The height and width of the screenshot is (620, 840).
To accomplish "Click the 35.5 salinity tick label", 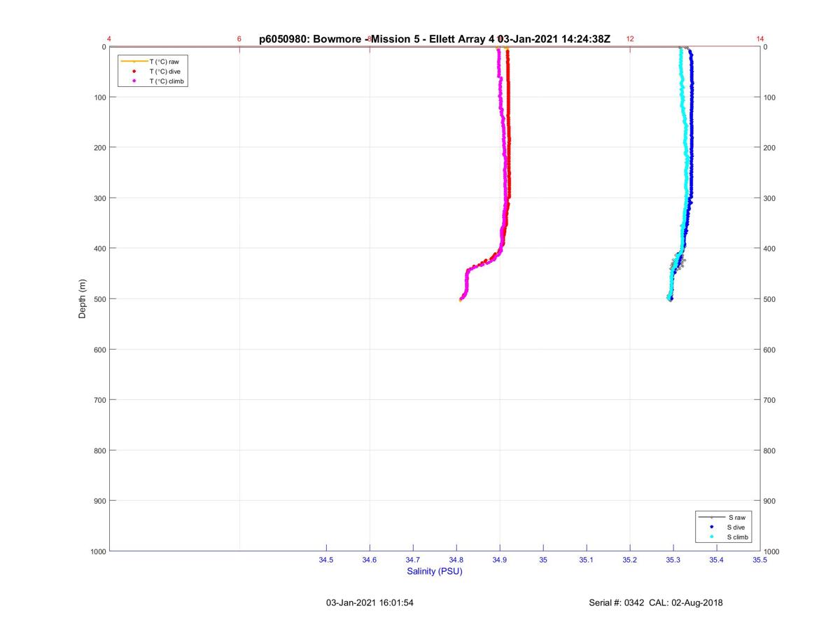I will pos(760,560).
